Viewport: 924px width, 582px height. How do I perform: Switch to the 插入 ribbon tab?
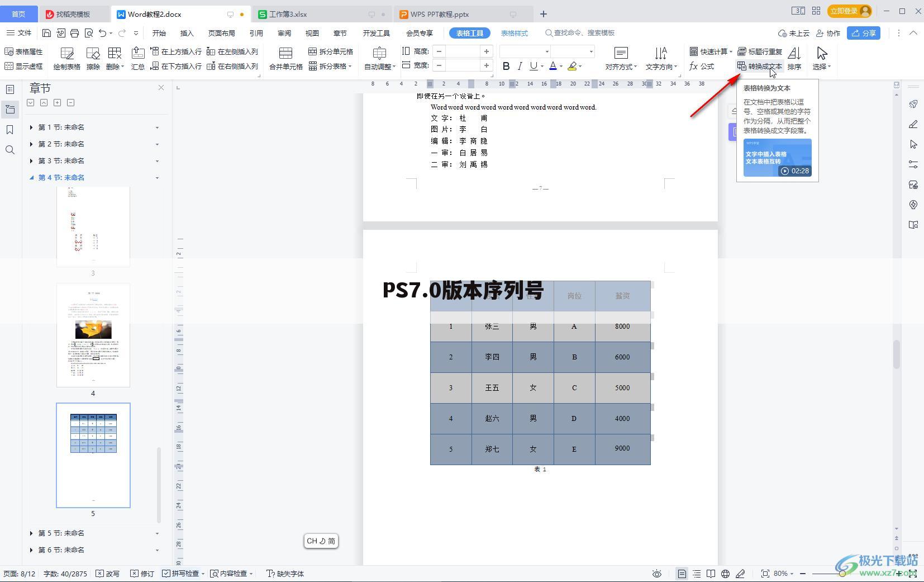(x=187, y=33)
